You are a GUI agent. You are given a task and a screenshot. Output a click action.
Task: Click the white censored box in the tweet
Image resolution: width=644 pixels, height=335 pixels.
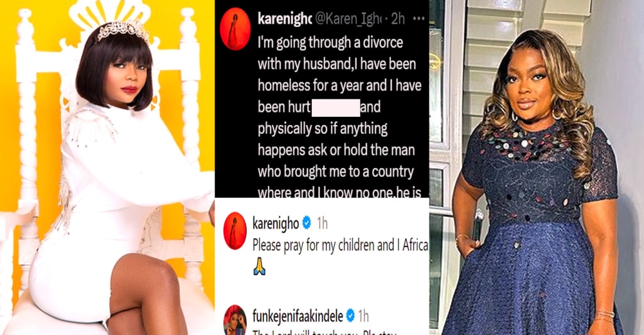coord(336,107)
